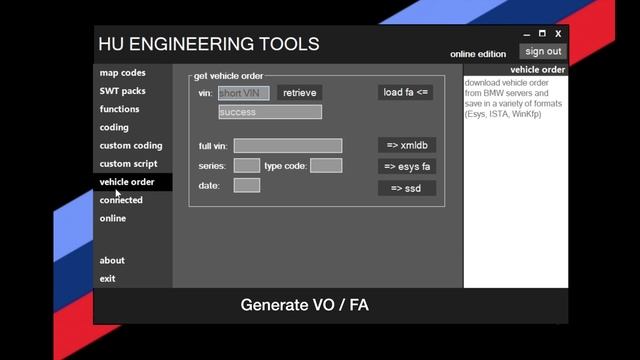The height and width of the screenshot is (360, 640).
Task: Maximize the HU Engineering Tools window
Action: tap(542, 33)
